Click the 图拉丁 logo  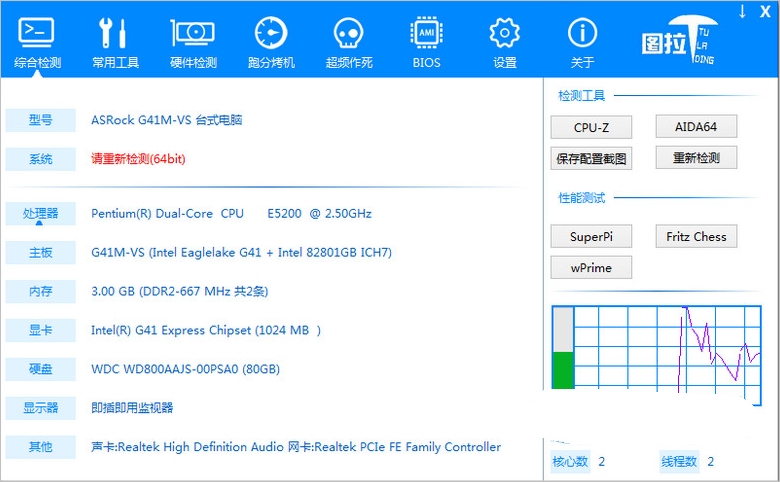point(679,40)
